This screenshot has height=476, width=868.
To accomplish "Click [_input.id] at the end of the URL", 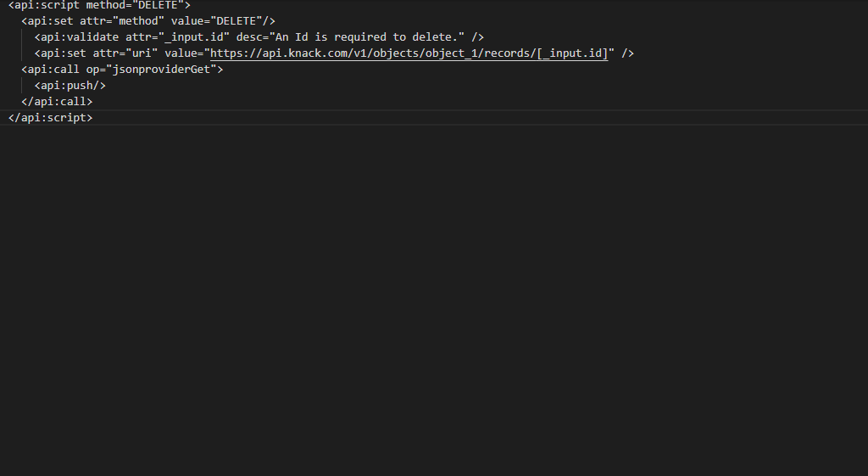I will click(573, 53).
